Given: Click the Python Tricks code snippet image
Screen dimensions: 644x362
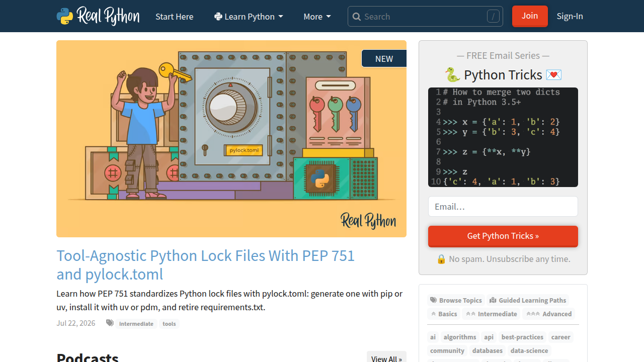Looking at the screenshot, I should [503, 137].
